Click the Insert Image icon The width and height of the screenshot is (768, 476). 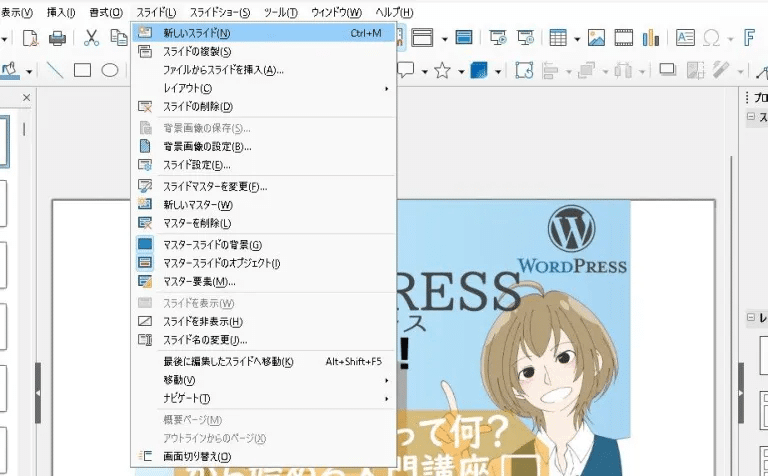click(596, 38)
